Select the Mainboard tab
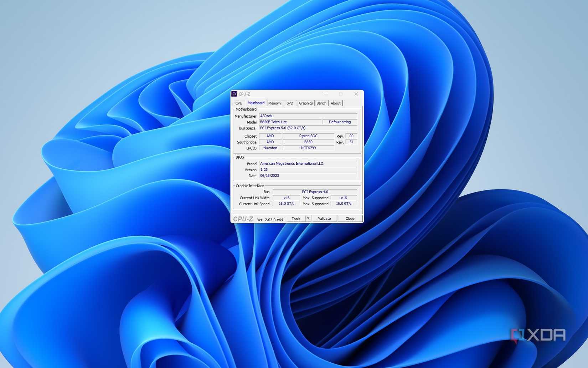The height and width of the screenshot is (368, 588). pyautogui.click(x=256, y=103)
